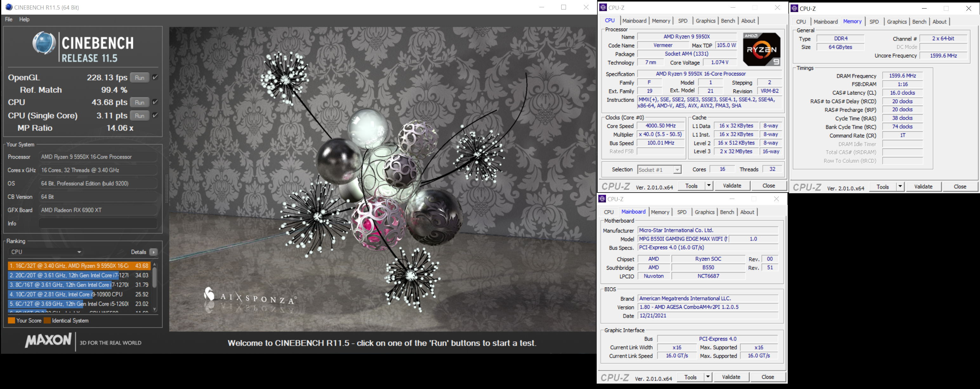The height and width of the screenshot is (389, 980).
Task: Toggle the CPU test checkbox
Action: [x=155, y=102]
